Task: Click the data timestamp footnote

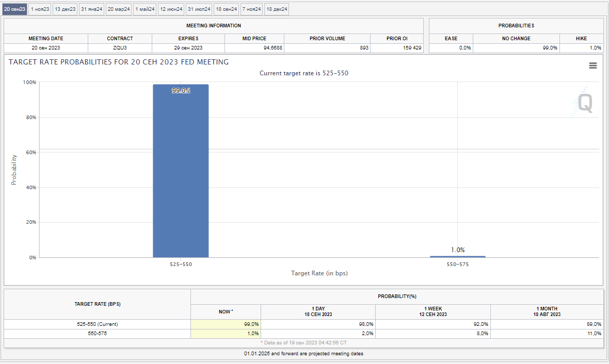Action: (x=303, y=343)
